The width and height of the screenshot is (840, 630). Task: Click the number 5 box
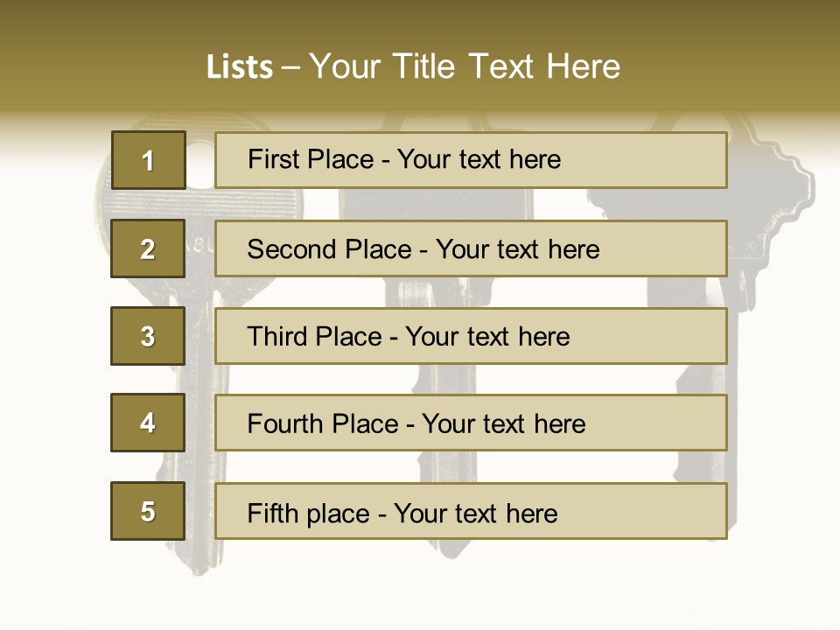(148, 511)
